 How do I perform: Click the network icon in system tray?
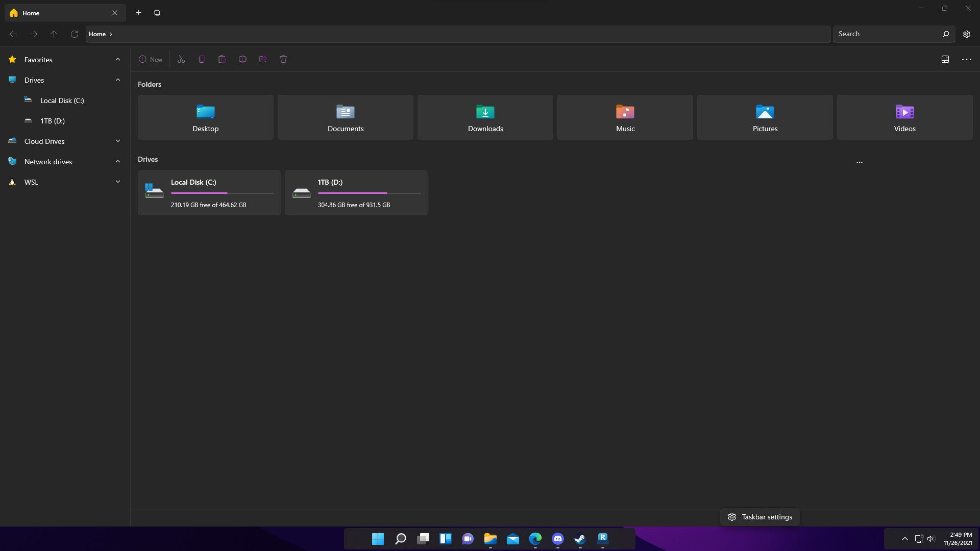pos(919,539)
